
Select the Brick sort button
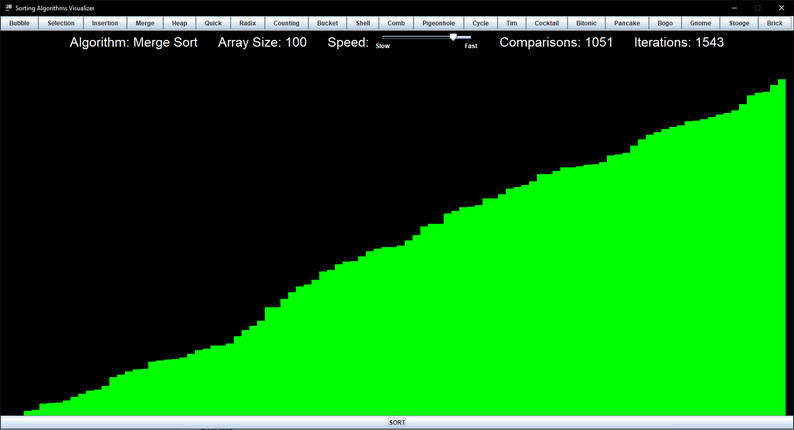coord(775,23)
